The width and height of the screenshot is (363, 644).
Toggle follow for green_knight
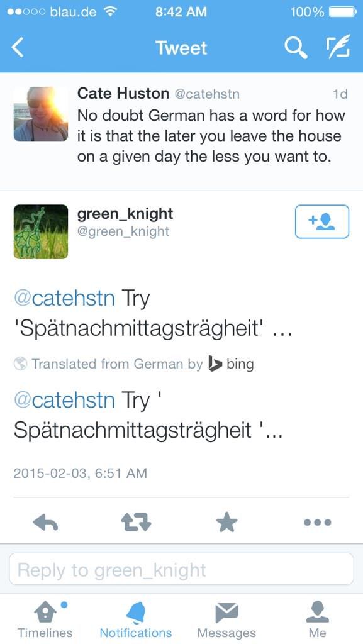[321, 221]
